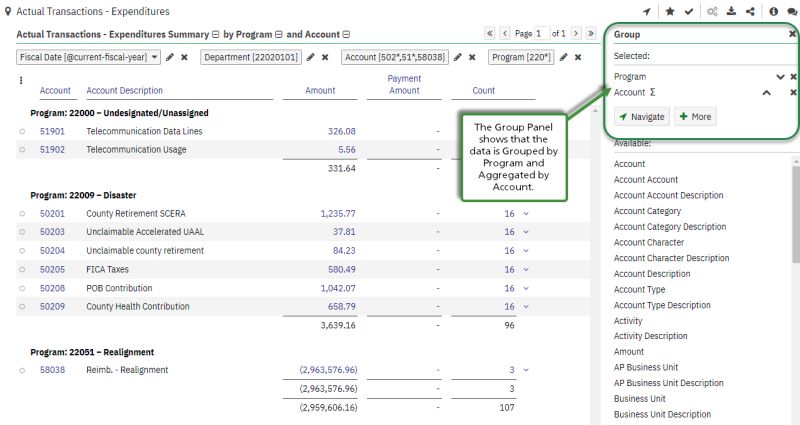
Task: Click the navigate arrow icon in top toolbar
Action: pyautogui.click(x=647, y=11)
